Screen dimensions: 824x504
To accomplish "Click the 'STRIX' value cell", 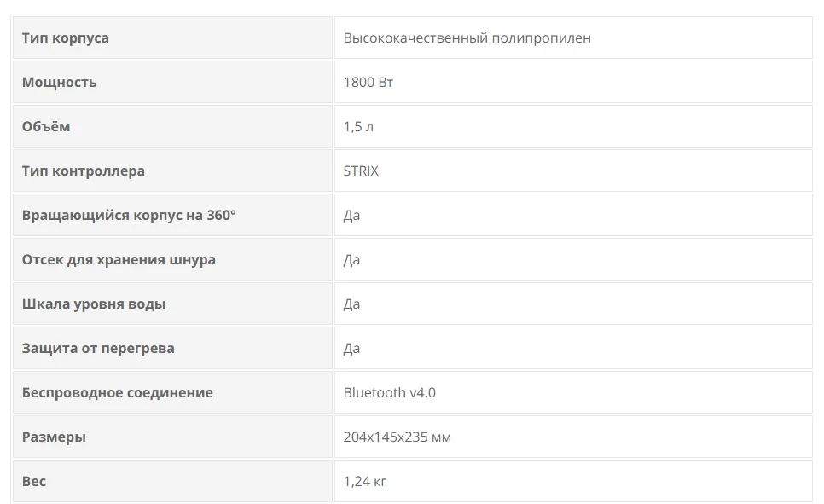I will 361,171.
